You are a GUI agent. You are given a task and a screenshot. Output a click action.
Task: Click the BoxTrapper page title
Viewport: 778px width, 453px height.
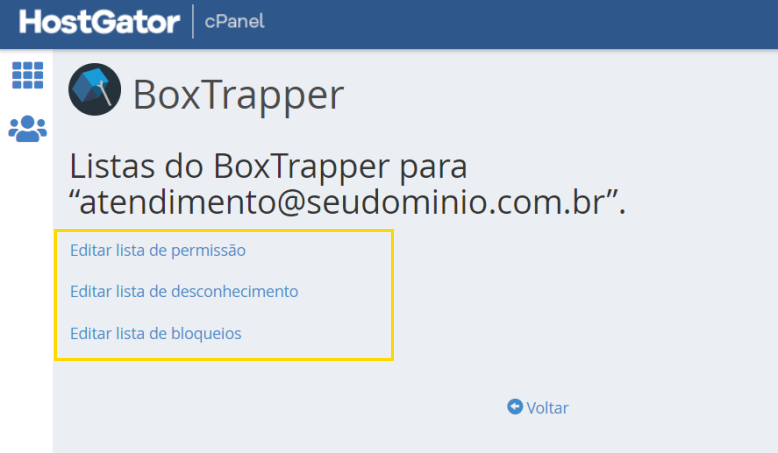[x=238, y=94]
